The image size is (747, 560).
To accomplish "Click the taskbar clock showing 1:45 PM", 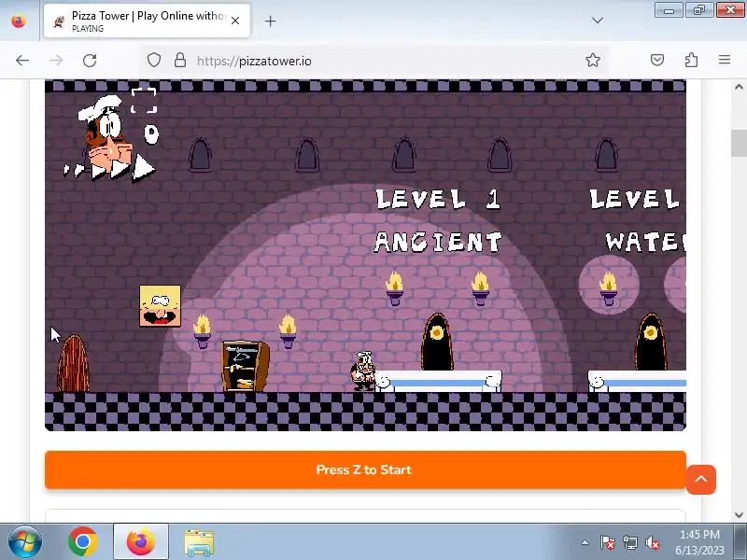I will (x=699, y=542).
